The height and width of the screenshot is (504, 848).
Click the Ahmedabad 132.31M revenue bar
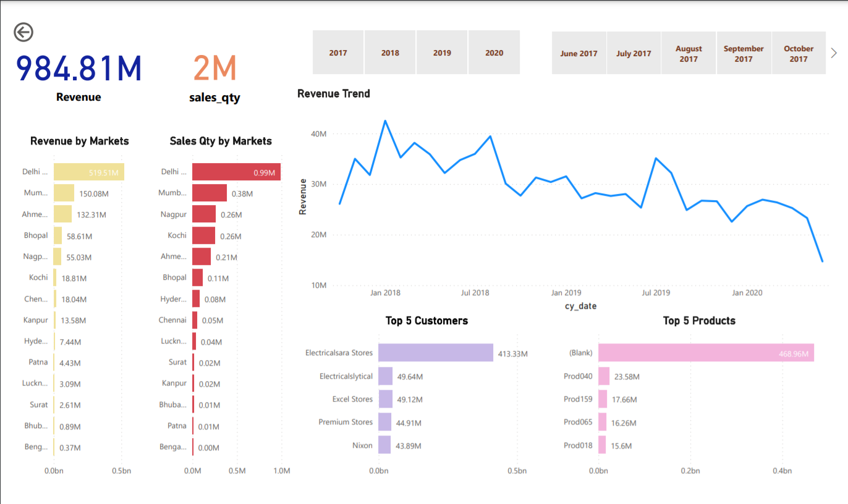[x=62, y=214]
